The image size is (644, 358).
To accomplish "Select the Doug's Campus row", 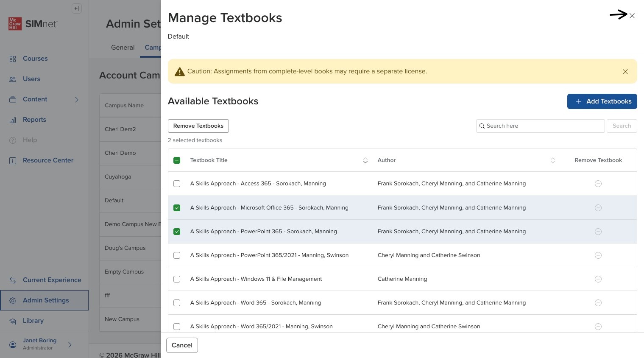I will 130,248.
